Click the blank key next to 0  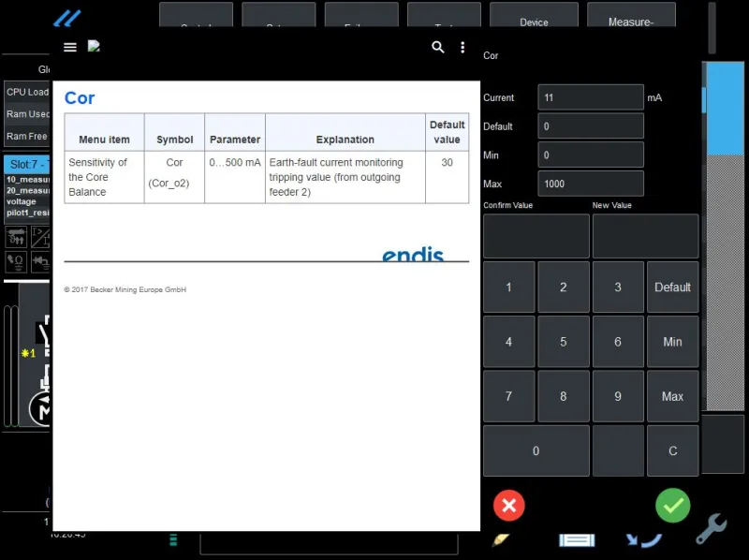pos(618,450)
